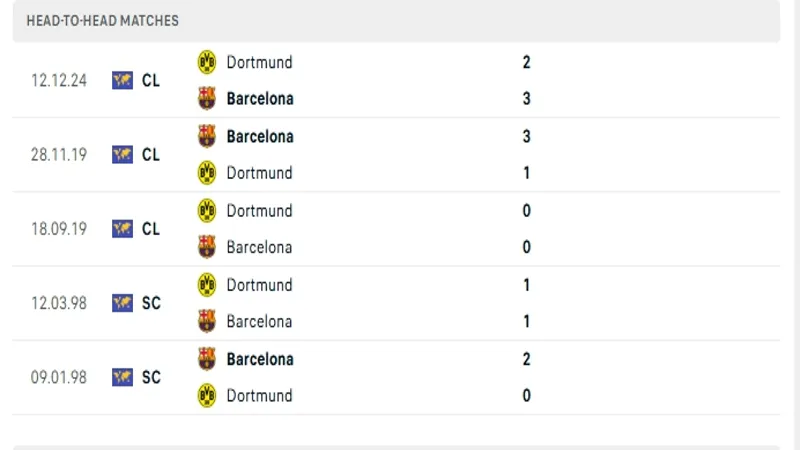
Task: Click Barcelona crest in 12.12.24 match
Action: 207,98
